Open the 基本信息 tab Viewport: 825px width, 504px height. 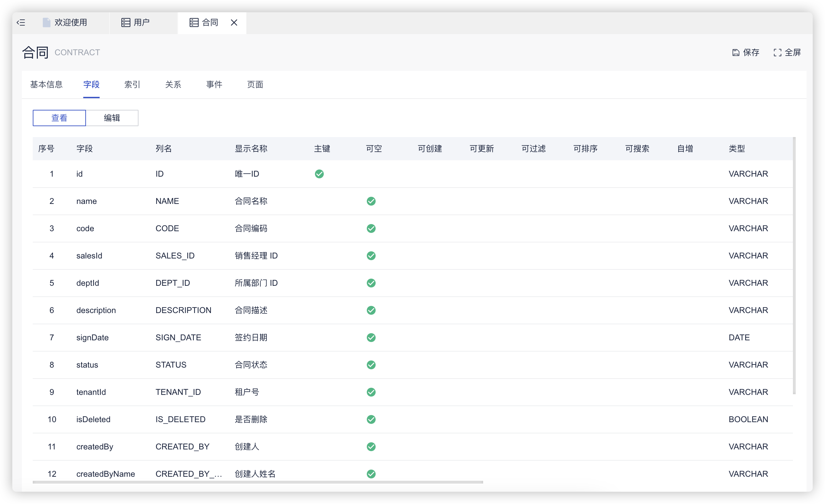[46, 85]
